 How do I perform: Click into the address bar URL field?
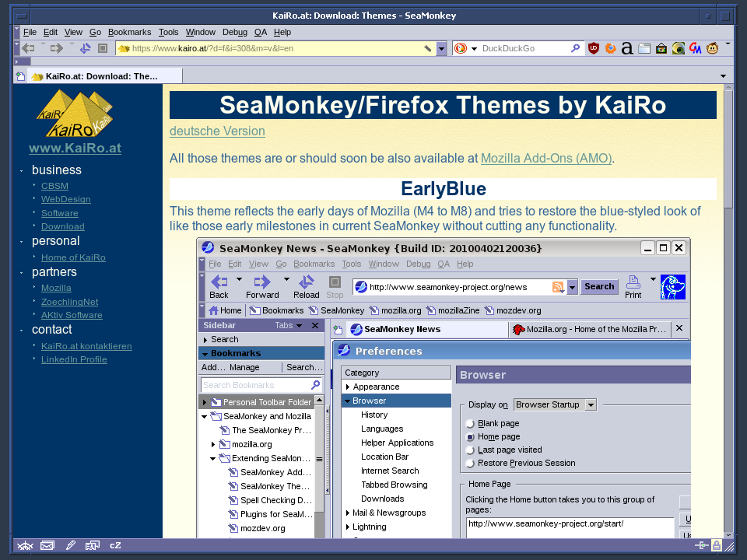click(276, 48)
